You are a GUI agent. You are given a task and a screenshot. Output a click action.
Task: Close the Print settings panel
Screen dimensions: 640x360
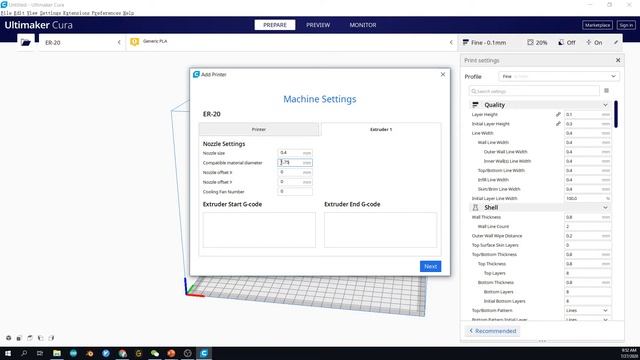click(x=618, y=60)
